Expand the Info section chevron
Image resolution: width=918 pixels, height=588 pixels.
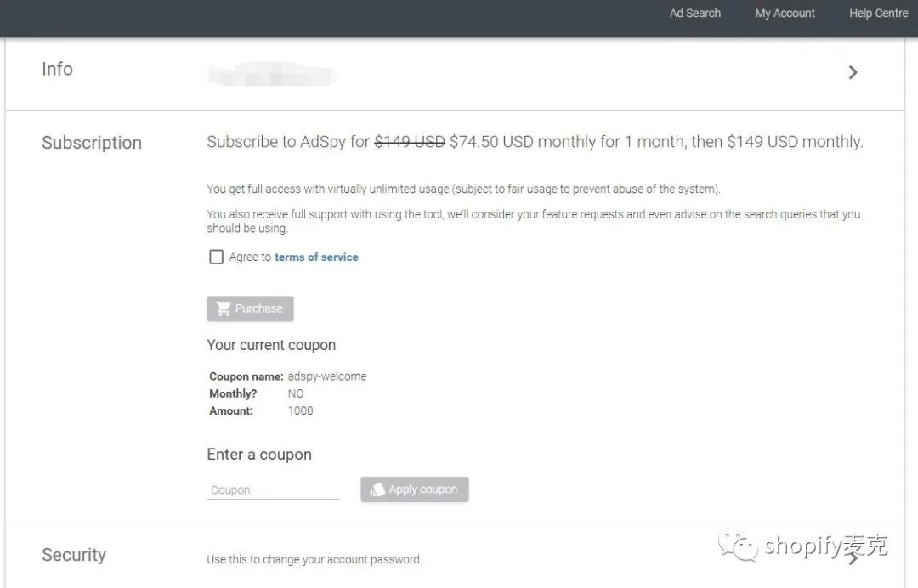click(853, 73)
